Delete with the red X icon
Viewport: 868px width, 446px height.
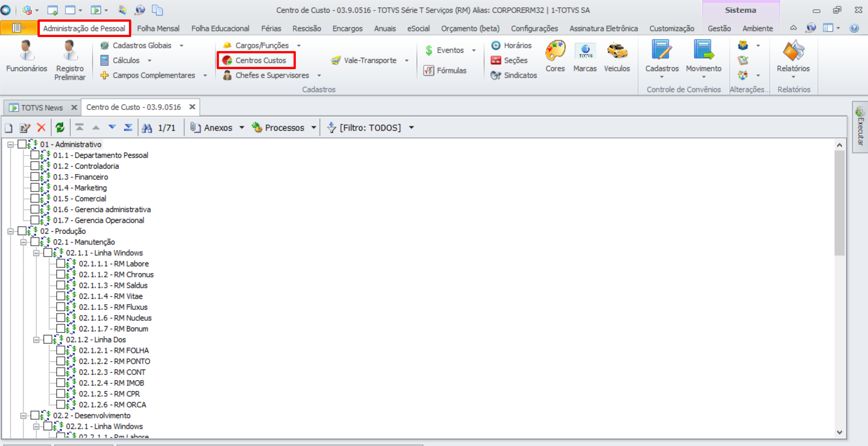tap(41, 127)
